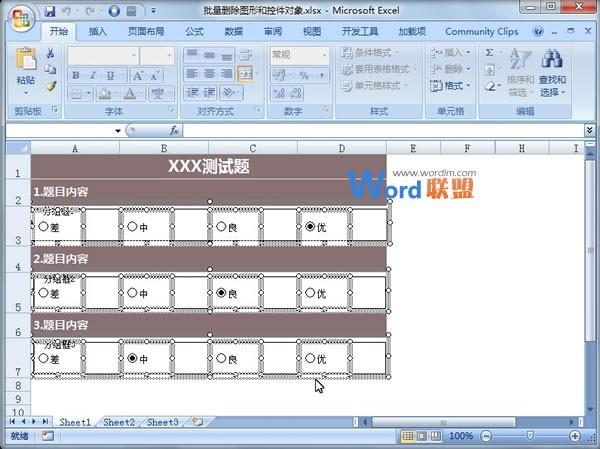This screenshot has height=449, width=600.
Task: Select 良 radio in row 3
Action: (221, 227)
